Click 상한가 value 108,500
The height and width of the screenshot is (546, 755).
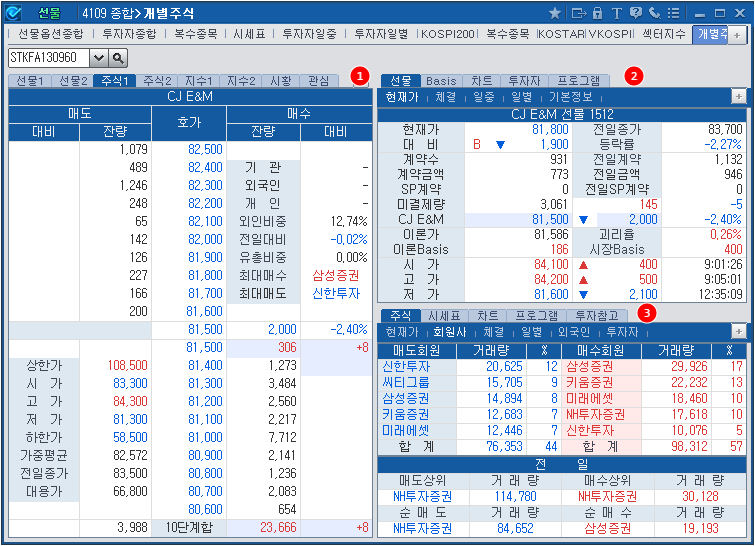(128, 365)
